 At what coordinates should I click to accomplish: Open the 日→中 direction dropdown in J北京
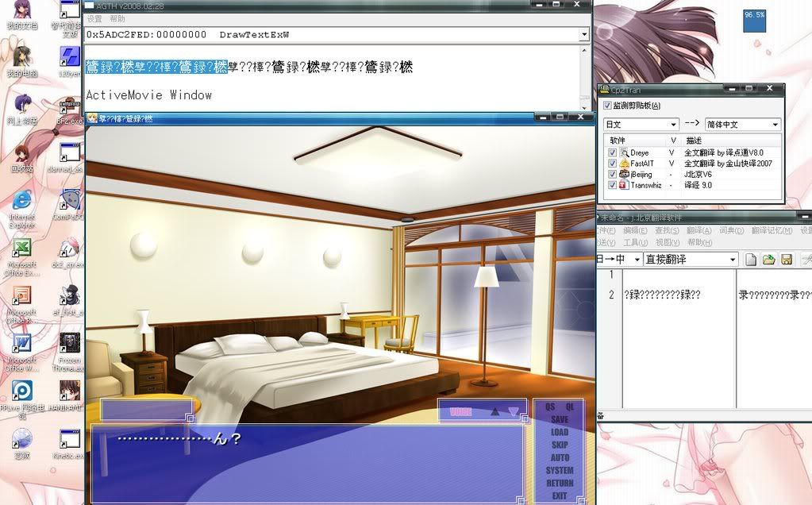click(637, 260)
